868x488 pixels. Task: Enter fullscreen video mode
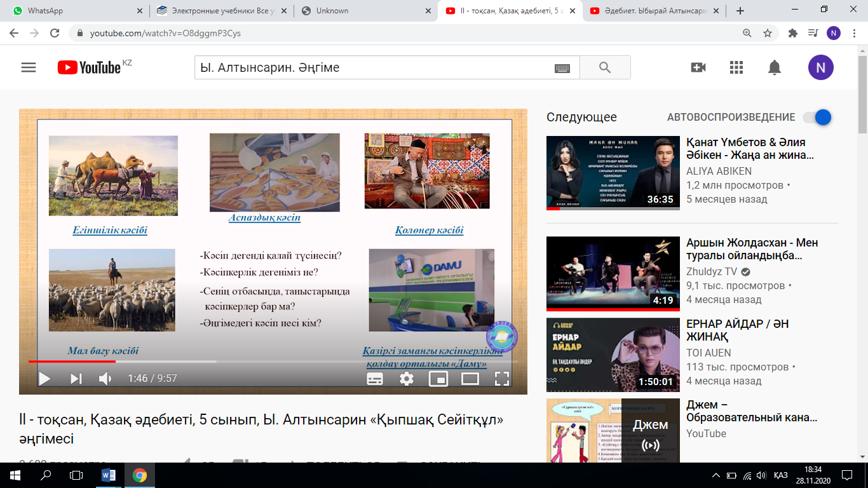point(502,379)
